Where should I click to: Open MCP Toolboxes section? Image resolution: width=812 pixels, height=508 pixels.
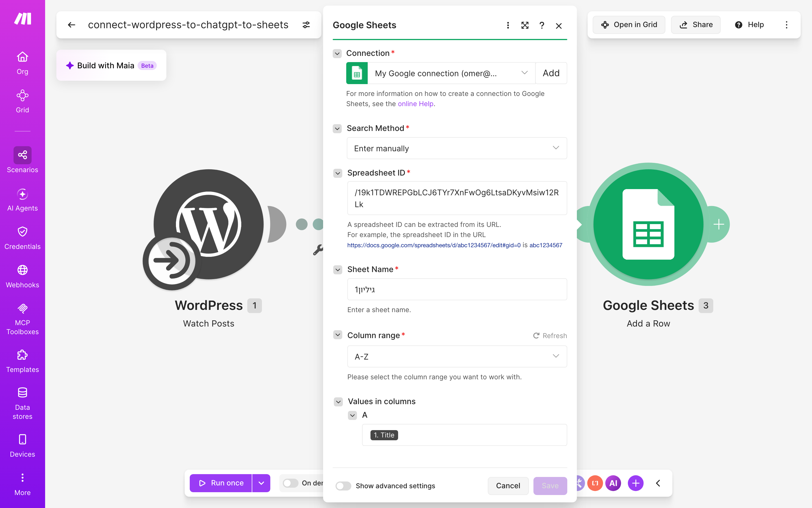[x=23, y=319]
